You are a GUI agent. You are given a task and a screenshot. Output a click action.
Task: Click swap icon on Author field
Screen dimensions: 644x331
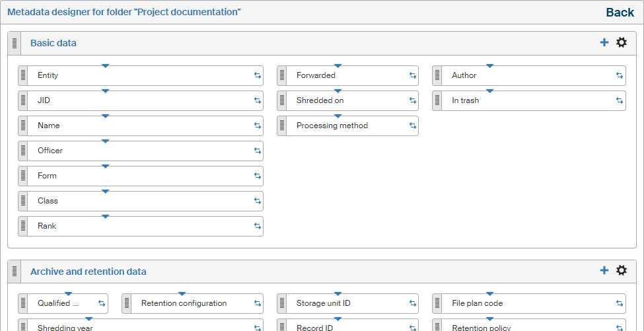coord(620,76)
